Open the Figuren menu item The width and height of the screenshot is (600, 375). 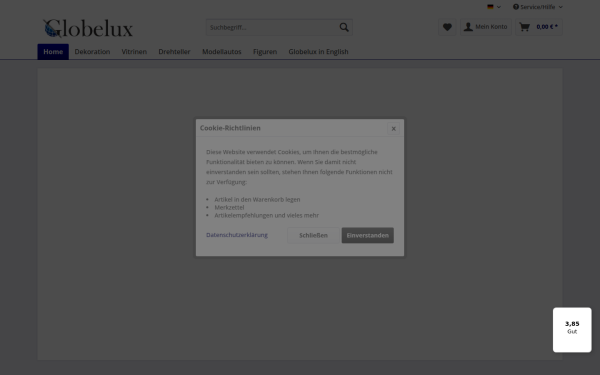(265, 52)
